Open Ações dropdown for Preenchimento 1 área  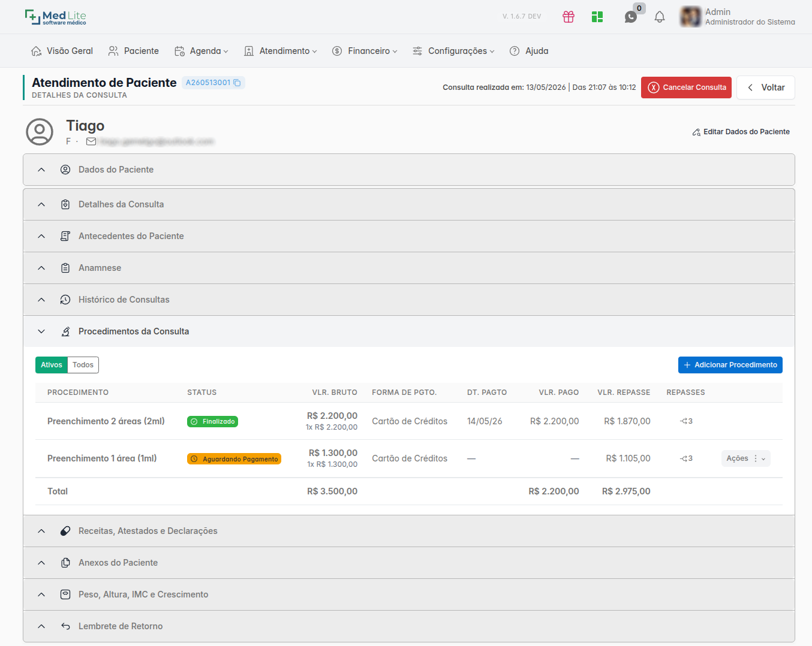(x=745, y=458)
